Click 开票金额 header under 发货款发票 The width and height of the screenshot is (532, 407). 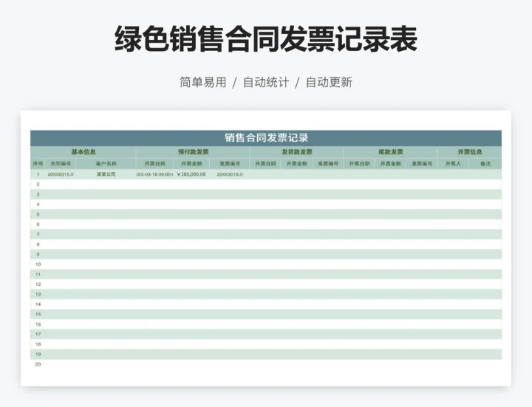pyautogui.click(x=296, y=164)
